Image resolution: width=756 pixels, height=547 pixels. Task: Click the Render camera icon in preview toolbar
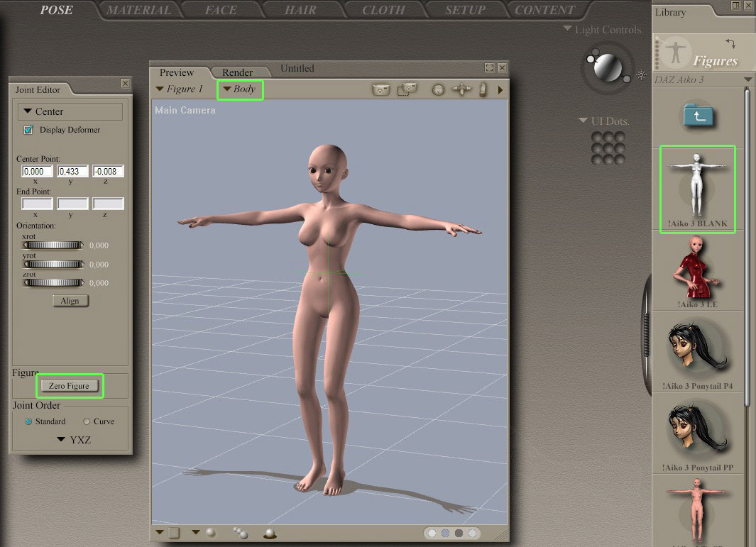381,89
